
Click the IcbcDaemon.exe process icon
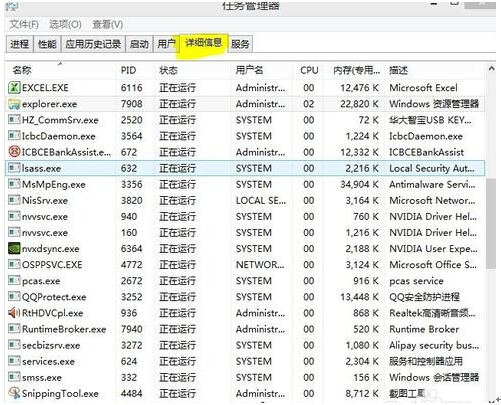14,136
